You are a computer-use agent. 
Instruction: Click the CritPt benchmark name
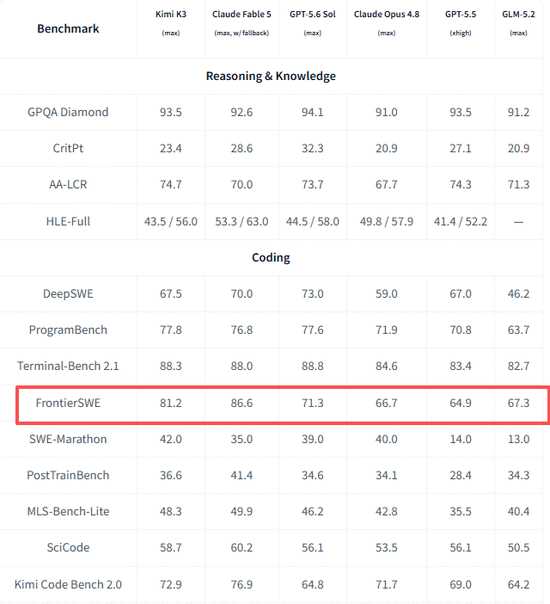click(x=68, y=148)
